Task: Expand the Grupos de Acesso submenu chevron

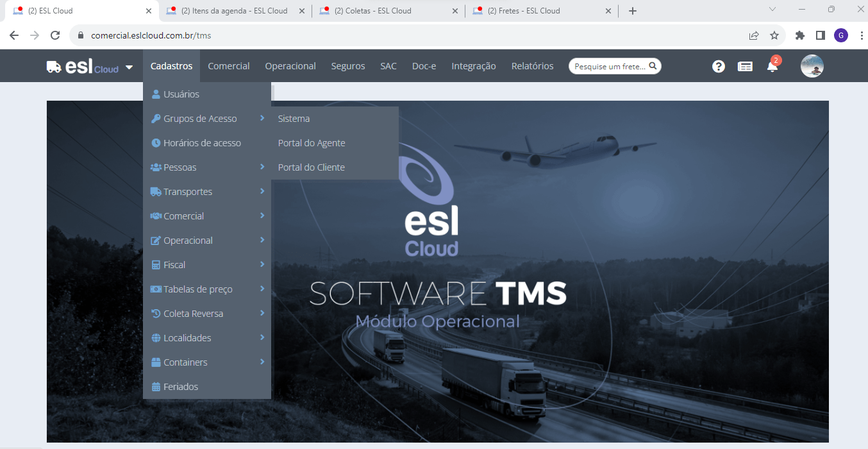Action: coord(262,118)
